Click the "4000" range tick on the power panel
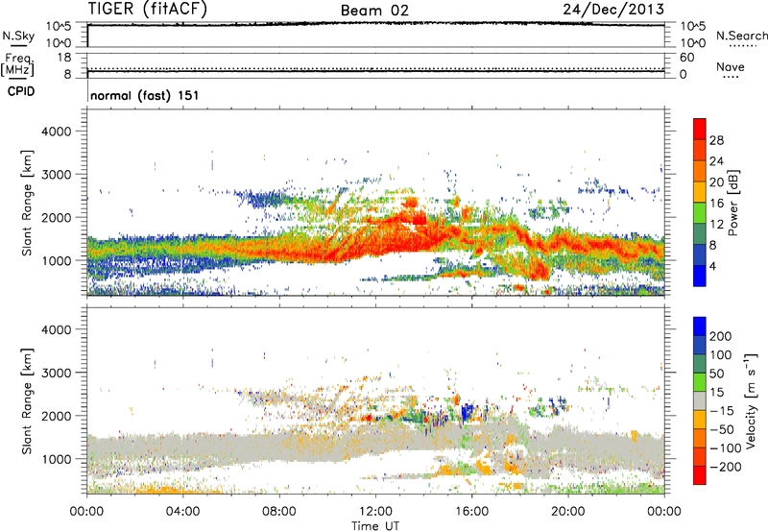768x532 pixels. point(56,132)
